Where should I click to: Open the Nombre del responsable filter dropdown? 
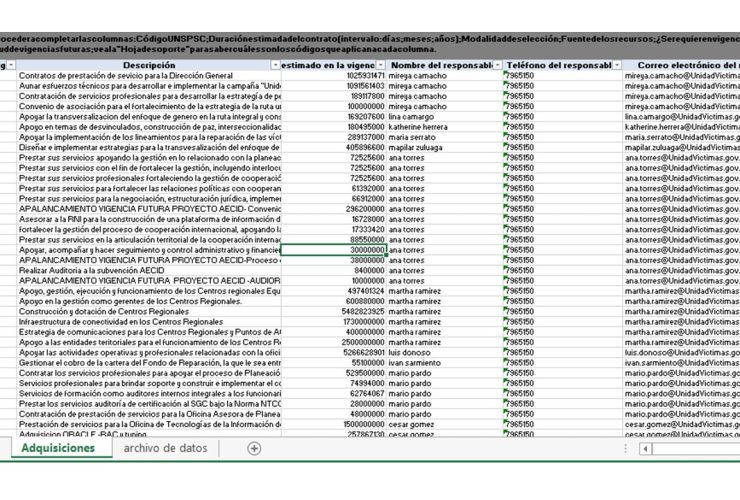[497, 65]
